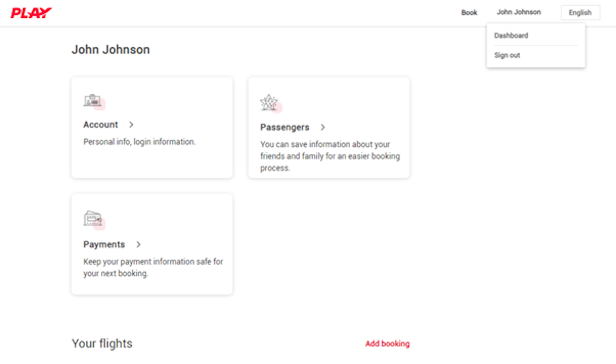
Task: Toggle the John Johnson user menu
Action: (519, 12)
